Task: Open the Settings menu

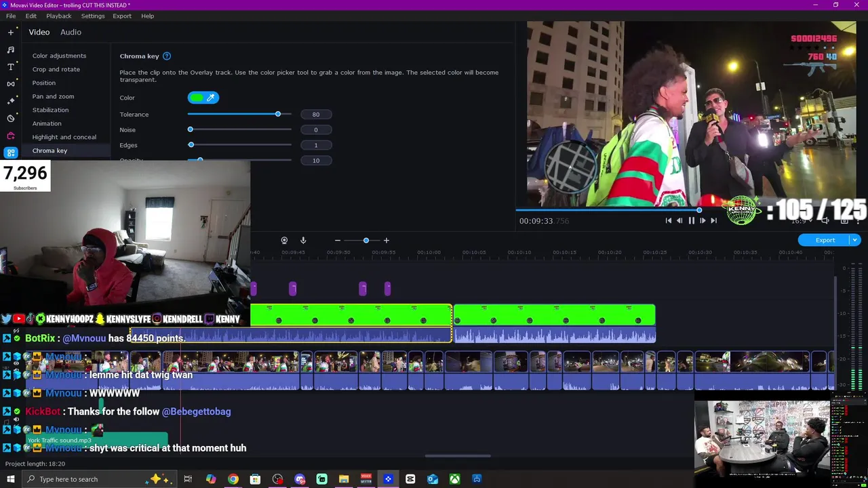Action: [x=93, y=16]
